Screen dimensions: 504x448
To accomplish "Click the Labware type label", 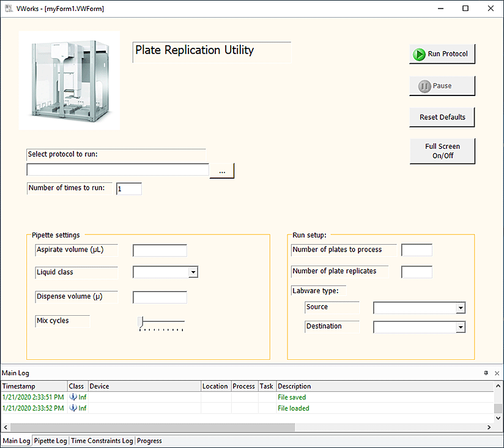I will click(x=316, y=291).
